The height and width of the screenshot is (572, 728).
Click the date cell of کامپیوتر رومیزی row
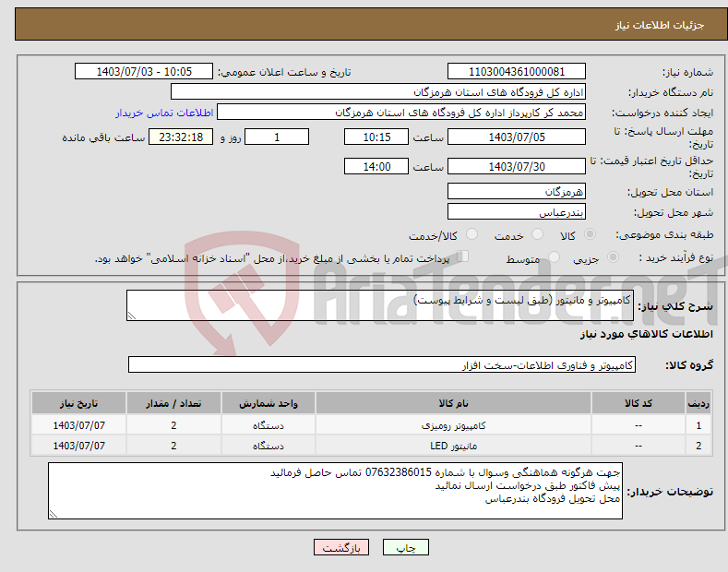(79, 424)
